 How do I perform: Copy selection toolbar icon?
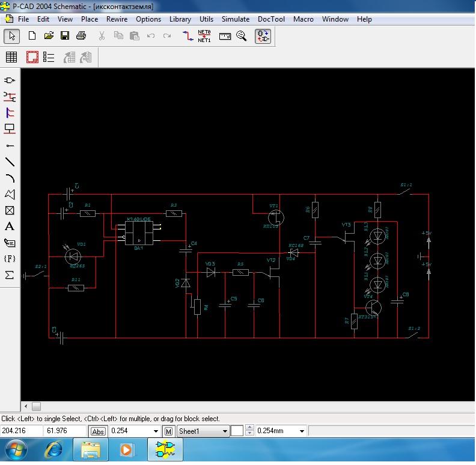tap(118, 36)
